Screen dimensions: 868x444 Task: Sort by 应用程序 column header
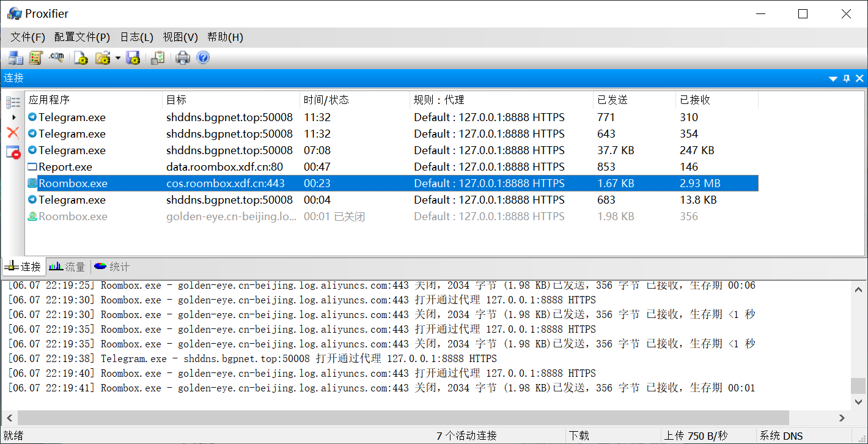[94, 100]
